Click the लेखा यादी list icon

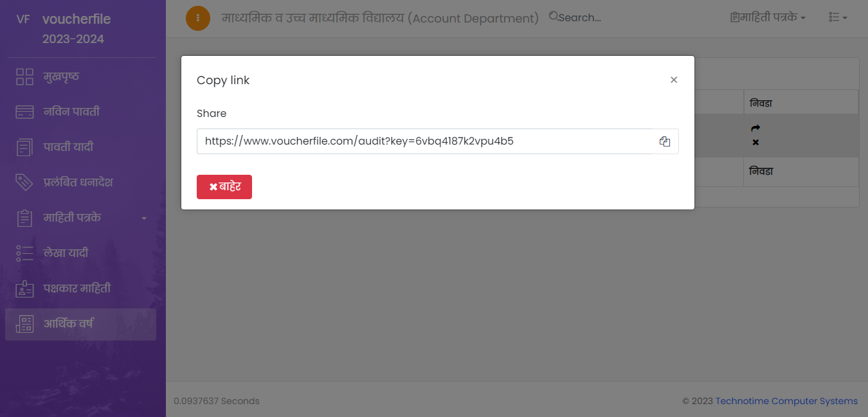24,253
